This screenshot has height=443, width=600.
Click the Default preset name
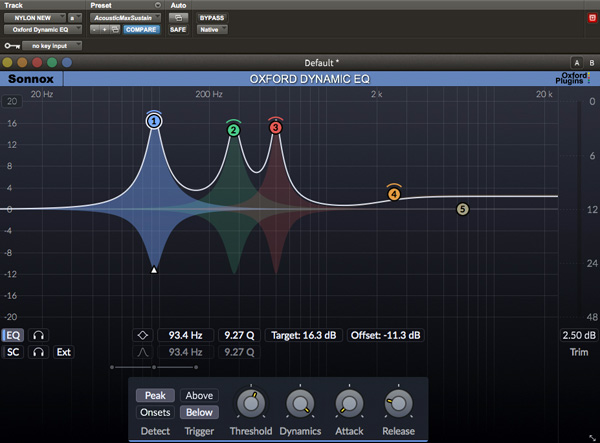click(x=321, y=63)
